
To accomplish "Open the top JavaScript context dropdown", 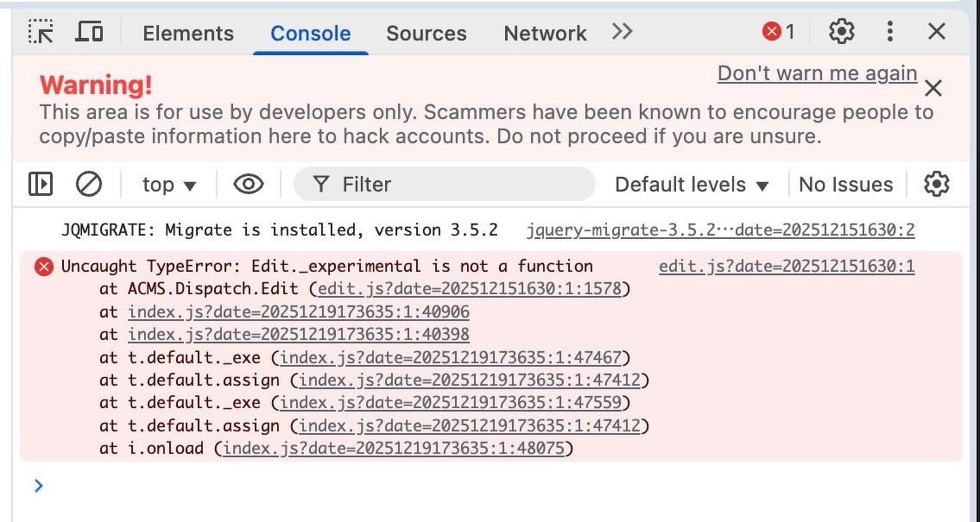I will [169, 185].
